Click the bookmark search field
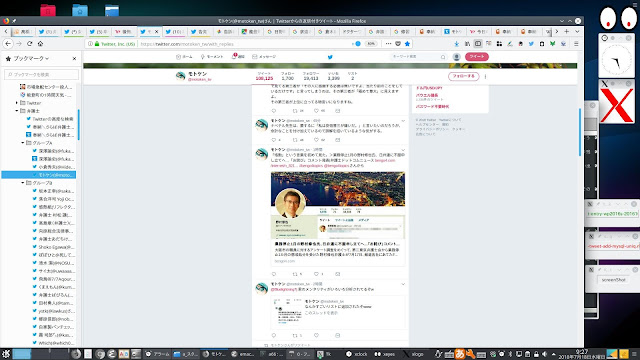 pos(41,74)
